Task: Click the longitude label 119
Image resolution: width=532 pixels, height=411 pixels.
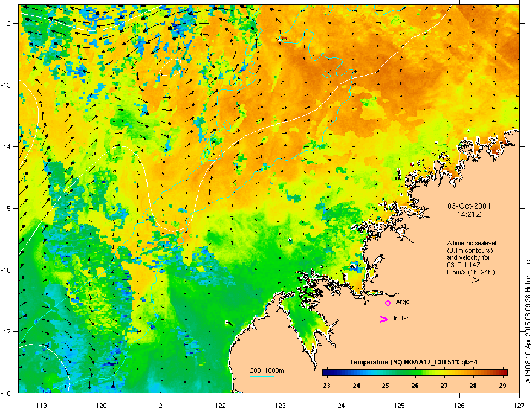Action: point(42,405)
